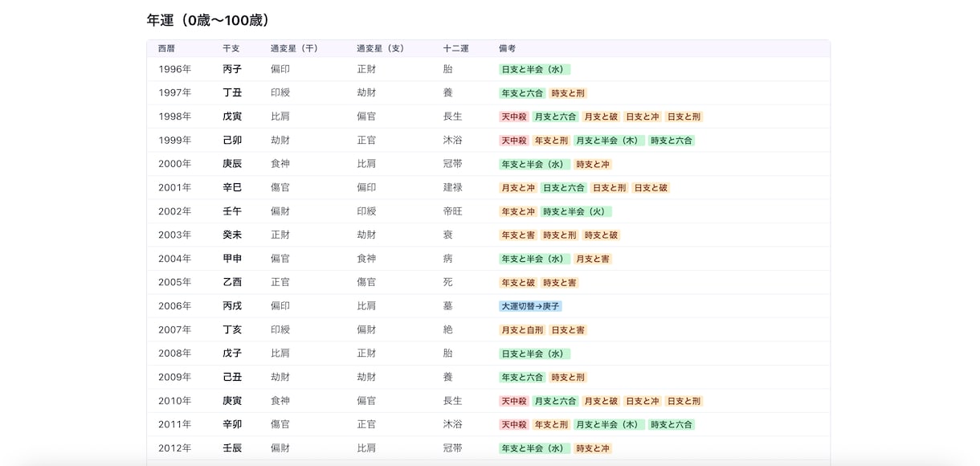980x466 pixels.
Task: Click 甲申 in the 2004年 row
Action: (x=232, y=259)
